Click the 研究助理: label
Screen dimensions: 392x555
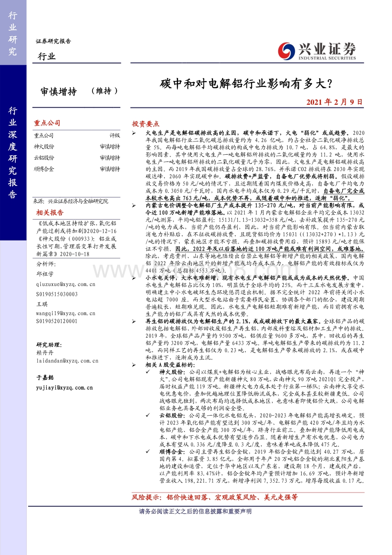[x=48, y=344]
